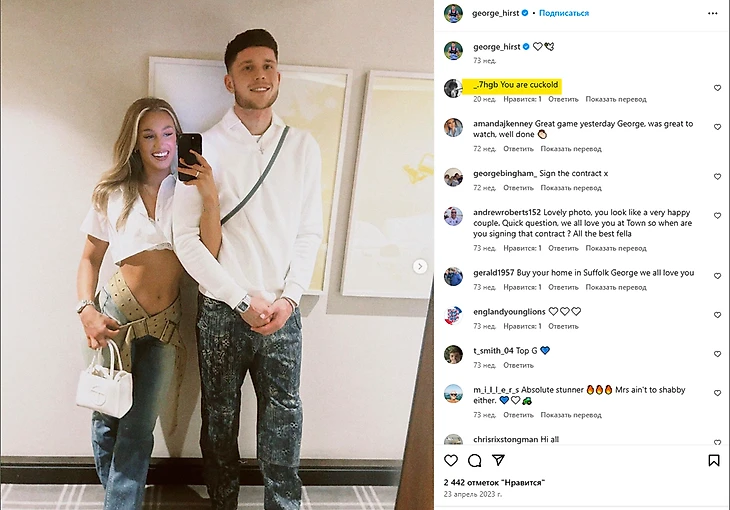The image size is (730, 510).
Task: Open three-dot more options menu
Action: pos(712,14)
